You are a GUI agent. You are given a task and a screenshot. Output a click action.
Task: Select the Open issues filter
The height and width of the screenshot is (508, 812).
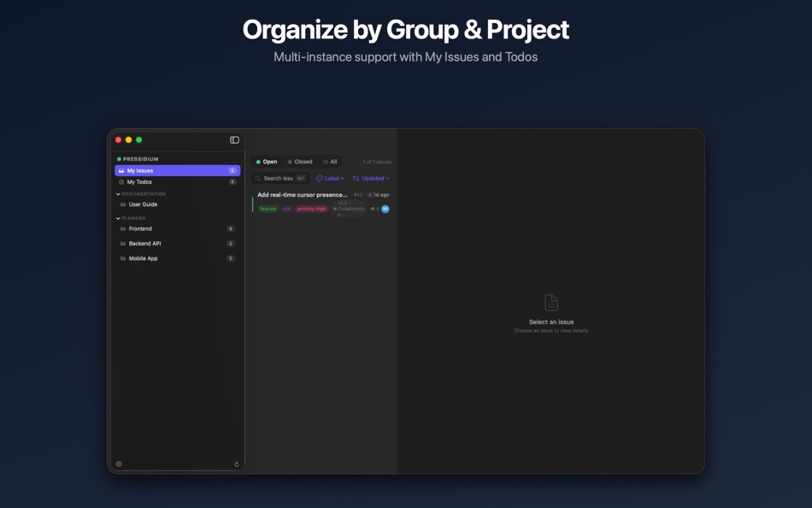(x=268, y=161)
